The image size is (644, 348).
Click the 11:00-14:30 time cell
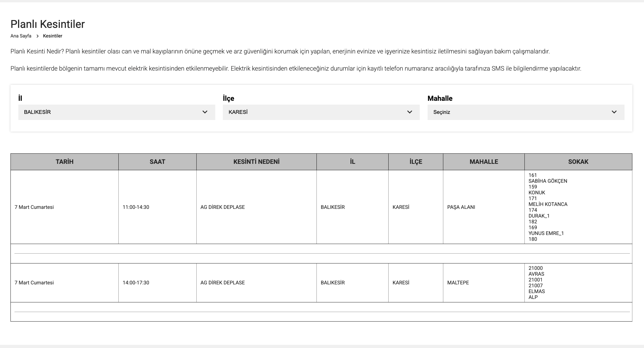[136, 207]
